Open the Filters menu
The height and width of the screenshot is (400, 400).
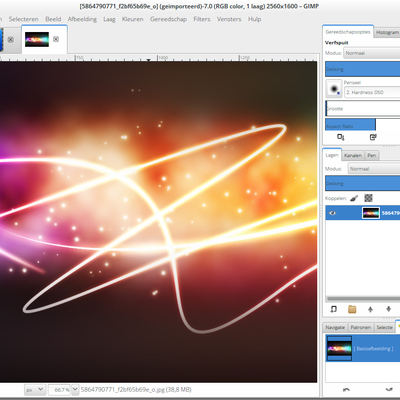[x=202, y=19]
